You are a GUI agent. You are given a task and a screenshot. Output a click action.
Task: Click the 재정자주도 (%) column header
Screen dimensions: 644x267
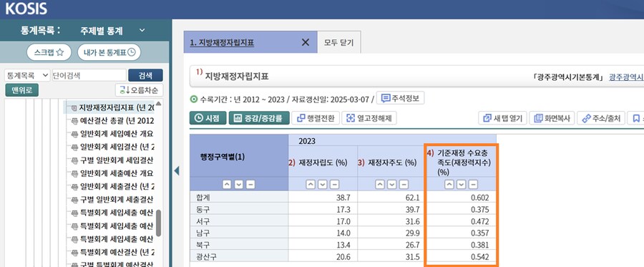coord(393,162)
